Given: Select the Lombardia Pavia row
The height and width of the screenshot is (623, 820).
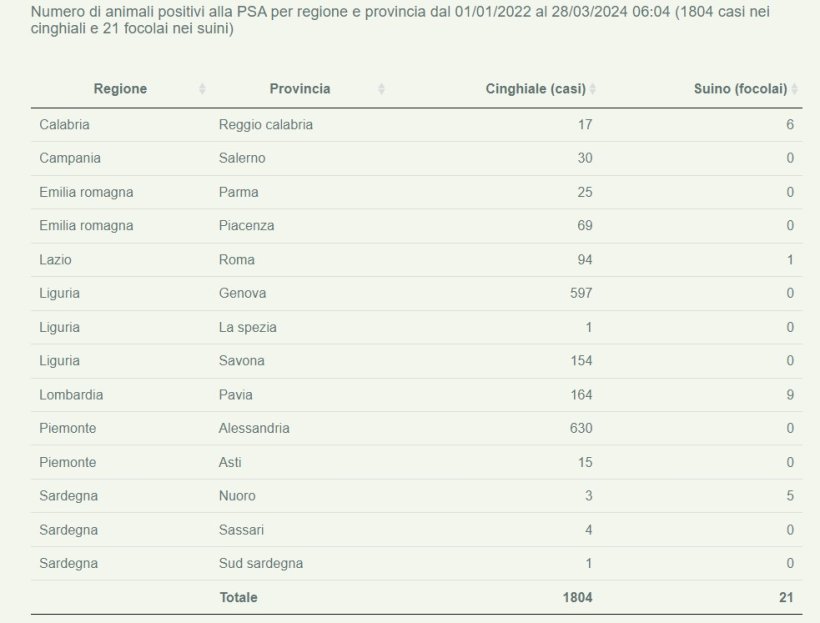Looking at the screenshot, I should pos(300,394).
